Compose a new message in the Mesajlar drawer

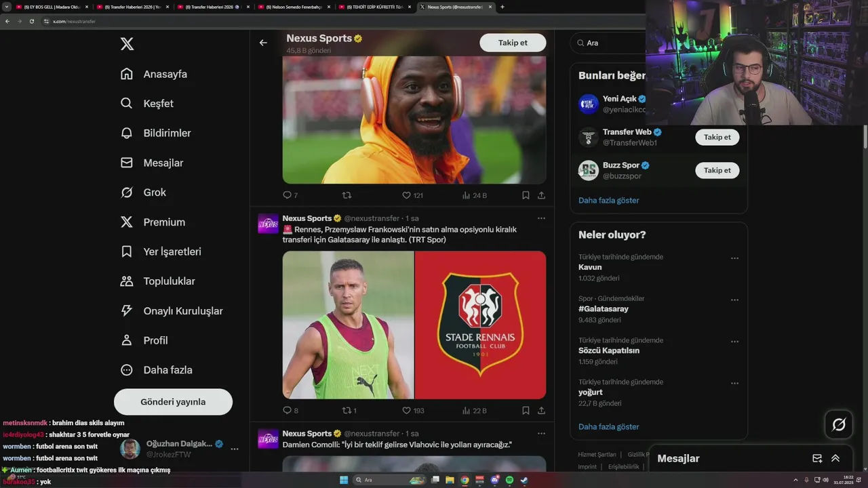click(817, 459)
